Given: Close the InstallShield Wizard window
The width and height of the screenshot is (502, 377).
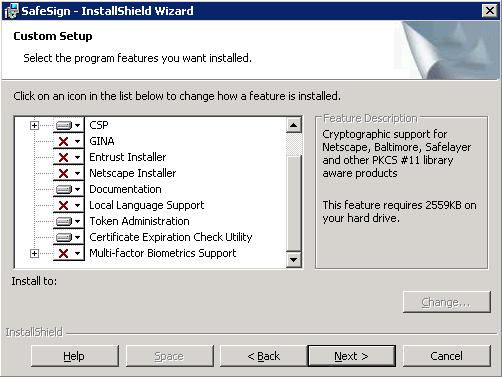Looking at the screenshot, I should [490, 11].
